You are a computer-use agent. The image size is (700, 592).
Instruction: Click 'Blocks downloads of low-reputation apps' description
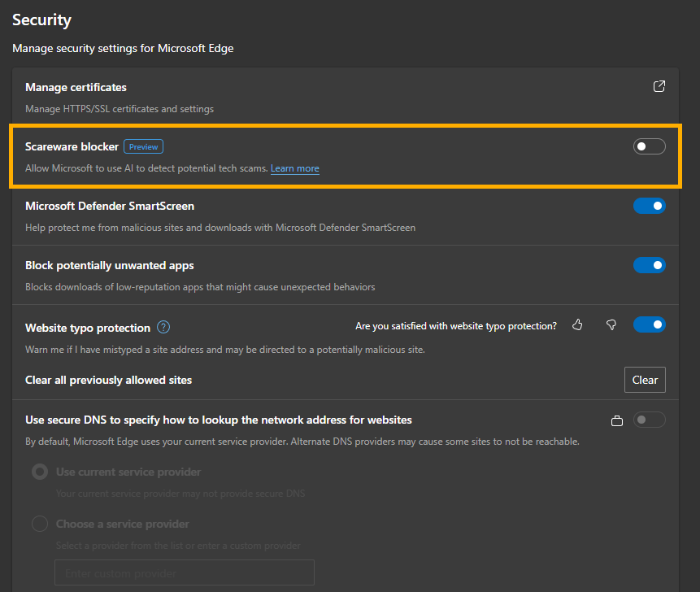(x=200, y=287)
